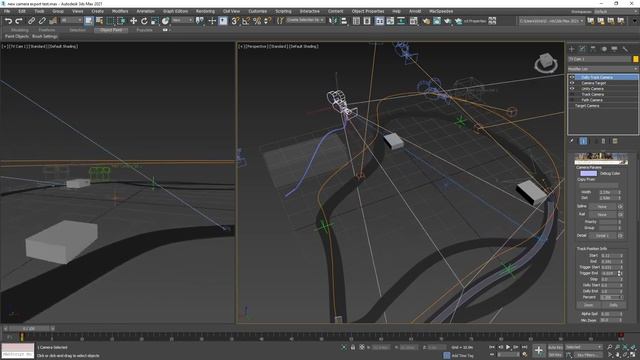This screenshot has width=640, height=360.
Task: Open the File menu
Action: (7, 11)
